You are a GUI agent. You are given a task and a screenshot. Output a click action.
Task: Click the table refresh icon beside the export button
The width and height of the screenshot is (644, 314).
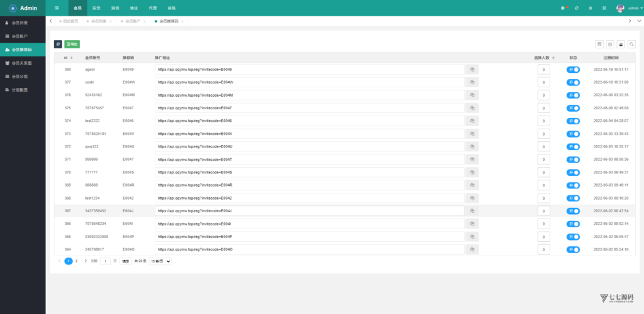click(58, 45)
